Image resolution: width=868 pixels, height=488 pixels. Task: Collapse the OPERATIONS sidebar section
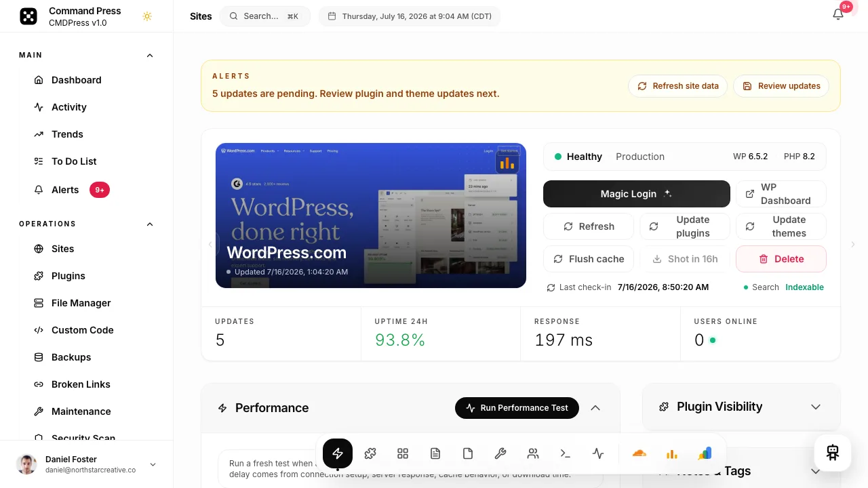click(150, 224)
